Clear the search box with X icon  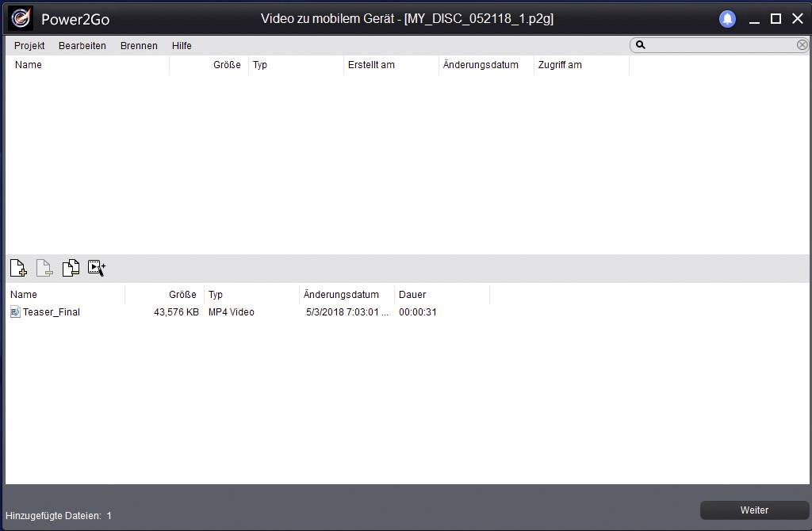(x=802, y=45)
